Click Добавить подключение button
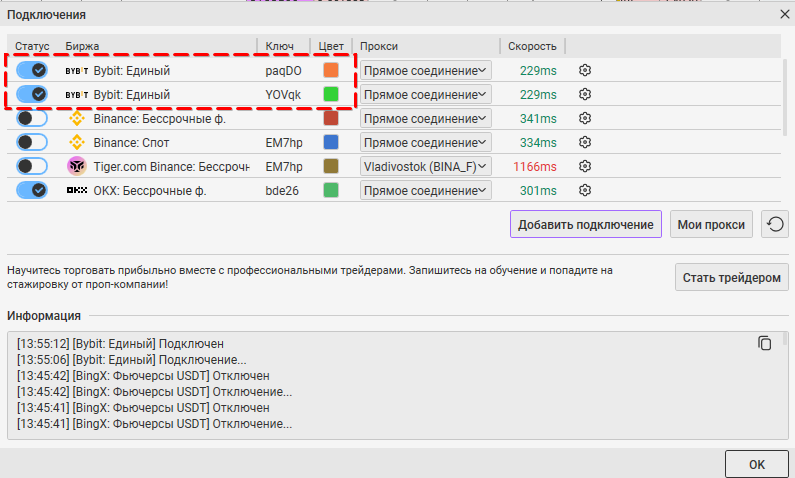Viewport: 795px width, 478px height. pyautogui.click(x=586, y=224)
